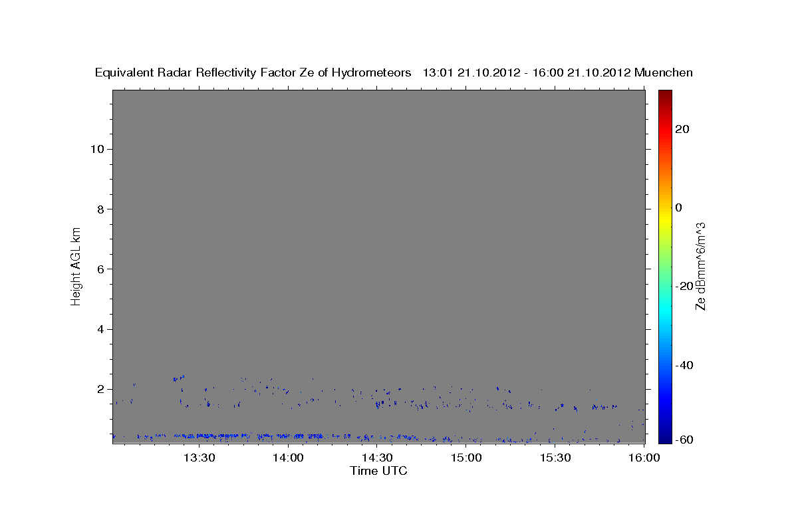The width and height of the screenshot is (798, 532).
Task: Click the 15:00 time tick label
Action: click(467, 458)
